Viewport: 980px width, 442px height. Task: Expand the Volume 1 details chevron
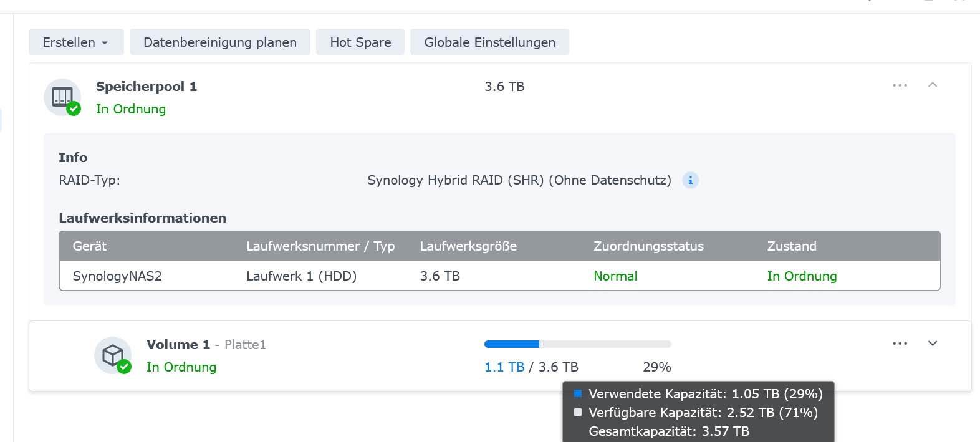933,344
